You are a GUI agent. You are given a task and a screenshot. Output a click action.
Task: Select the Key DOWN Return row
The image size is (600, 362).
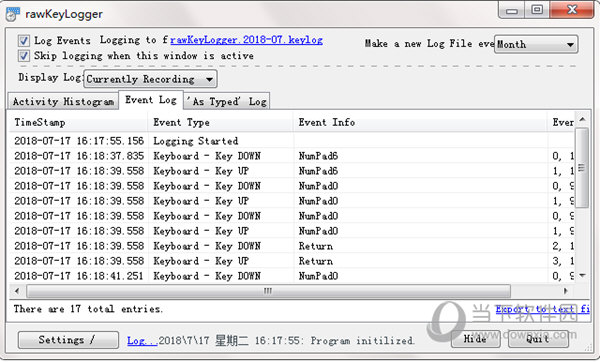tap(292, 246)
